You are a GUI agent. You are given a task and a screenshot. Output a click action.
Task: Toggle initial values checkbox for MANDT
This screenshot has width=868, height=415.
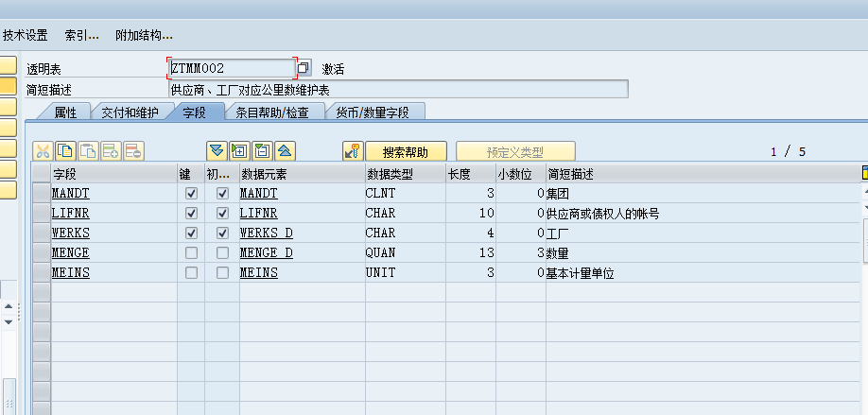point(222,193)
